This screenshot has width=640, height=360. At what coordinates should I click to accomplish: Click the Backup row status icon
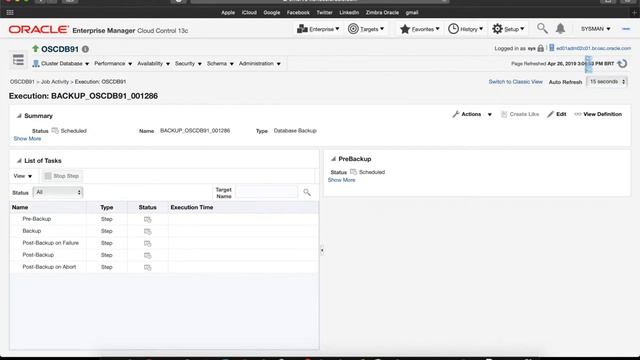pyautogui.click(x=147, y=231)
